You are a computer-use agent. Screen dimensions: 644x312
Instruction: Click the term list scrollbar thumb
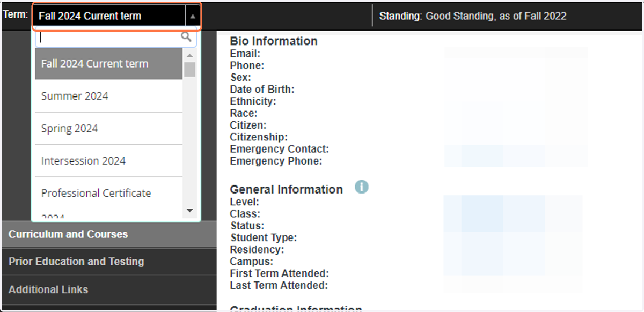coord(189,70)
